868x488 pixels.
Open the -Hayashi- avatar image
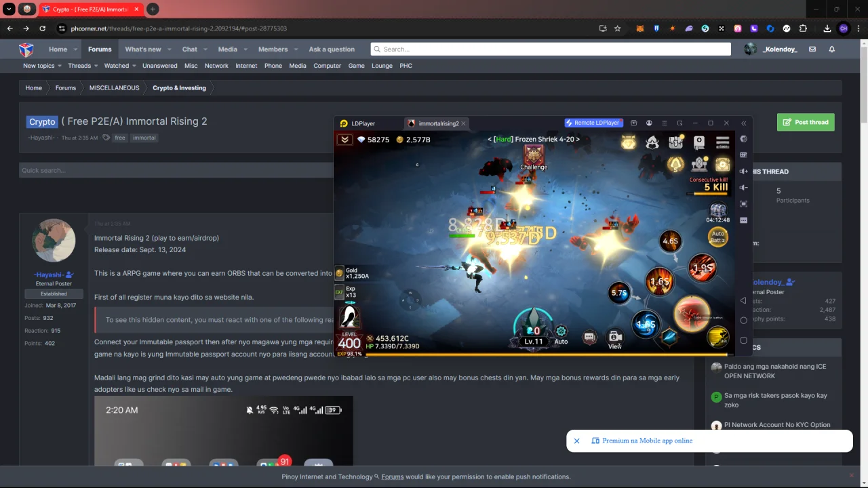pos(54,241)
